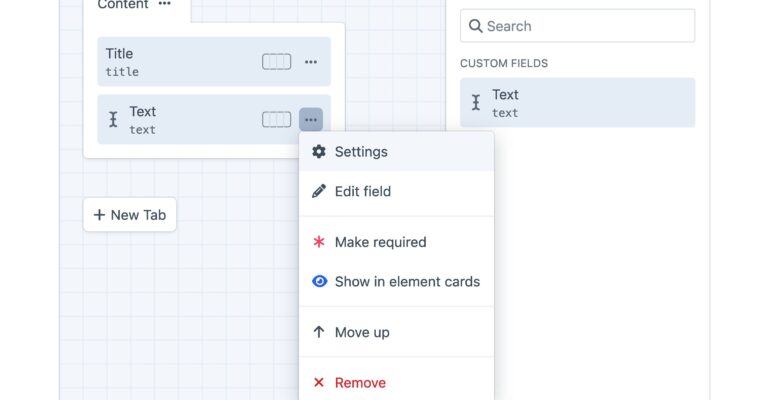Open the Content tab ellipsis menu

tap(165, 4)
